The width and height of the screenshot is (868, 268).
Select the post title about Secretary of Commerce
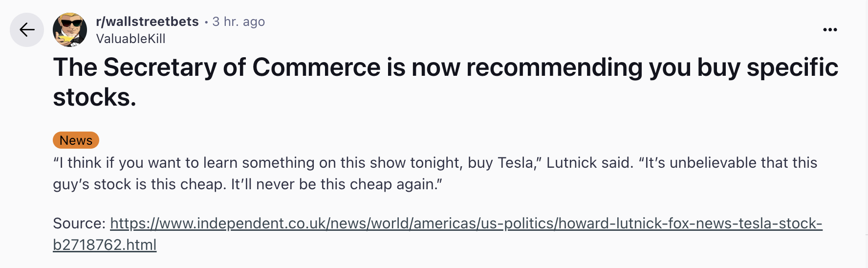445,82
